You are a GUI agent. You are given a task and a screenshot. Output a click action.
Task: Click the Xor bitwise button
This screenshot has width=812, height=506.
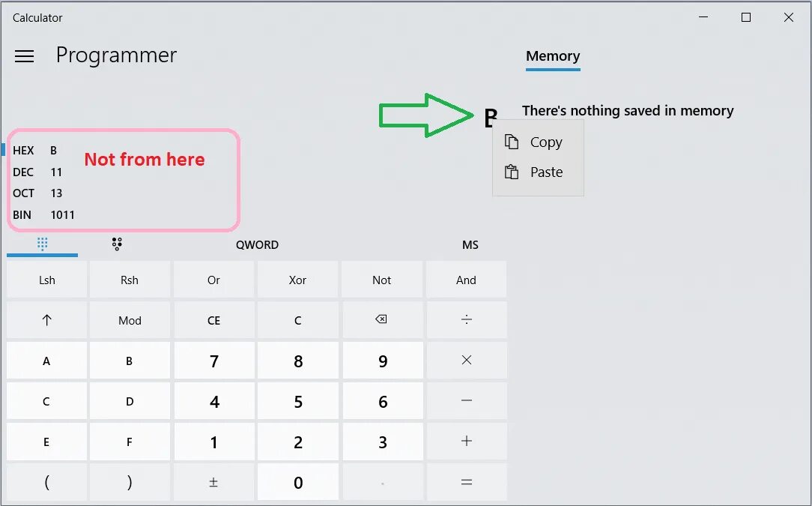[x=298, y=280]
